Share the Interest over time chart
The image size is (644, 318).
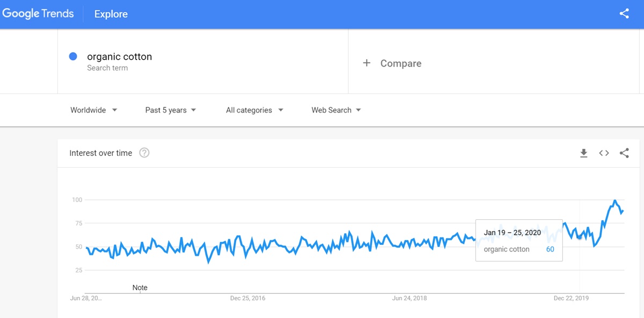click(x=624, y=153)
